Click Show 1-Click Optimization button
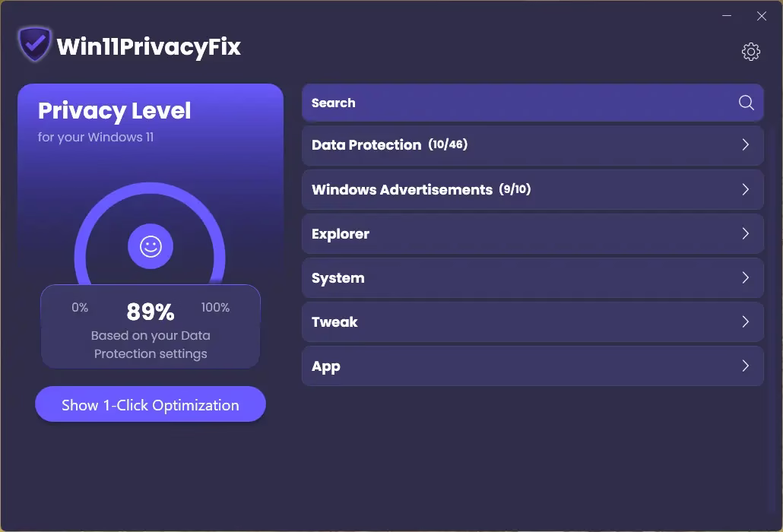This screenshot has width=783, height=532. pyautogui.click(x=151, y=404)
